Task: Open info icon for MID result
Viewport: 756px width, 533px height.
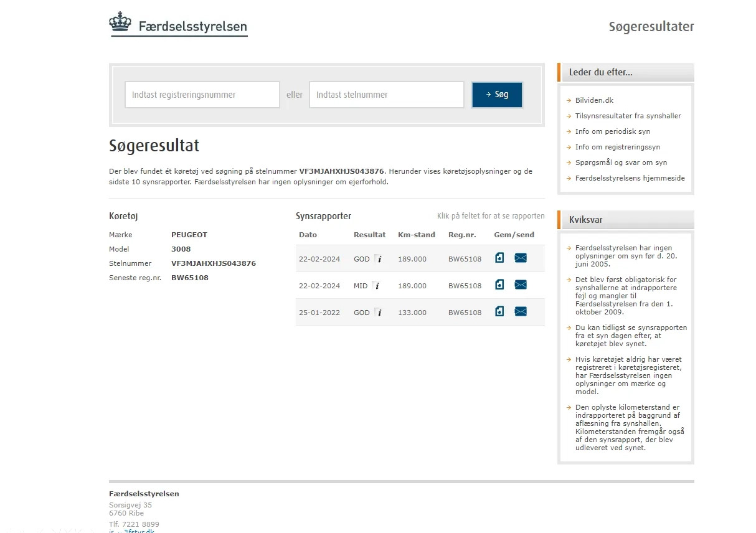Action: coord(376,286)
